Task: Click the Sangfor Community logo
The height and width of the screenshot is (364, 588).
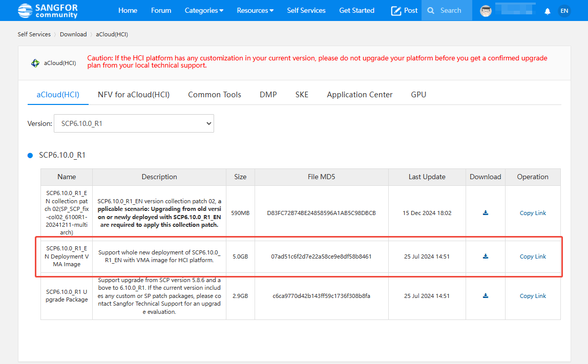Action: pos(48,11)
